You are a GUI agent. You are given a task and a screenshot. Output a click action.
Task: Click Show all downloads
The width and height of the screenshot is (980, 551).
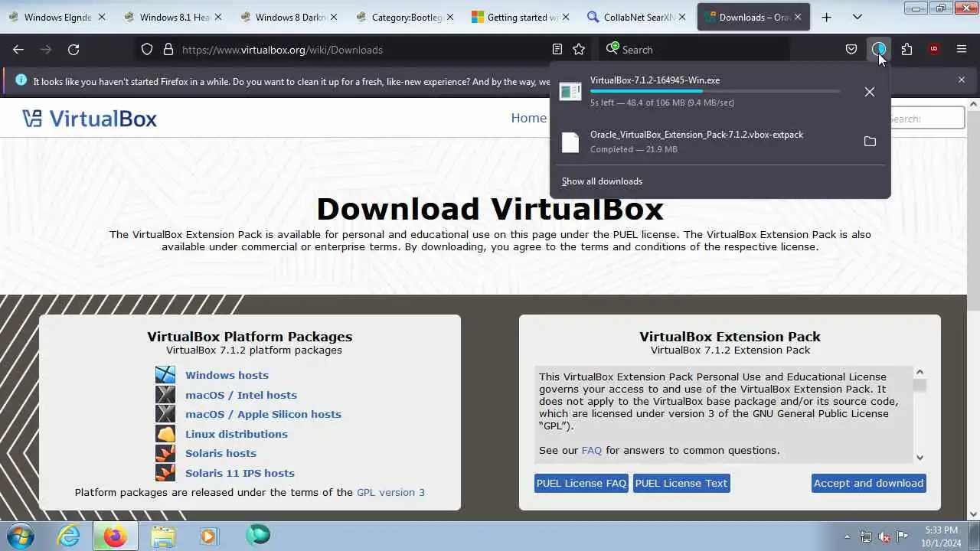pos(602,181)
